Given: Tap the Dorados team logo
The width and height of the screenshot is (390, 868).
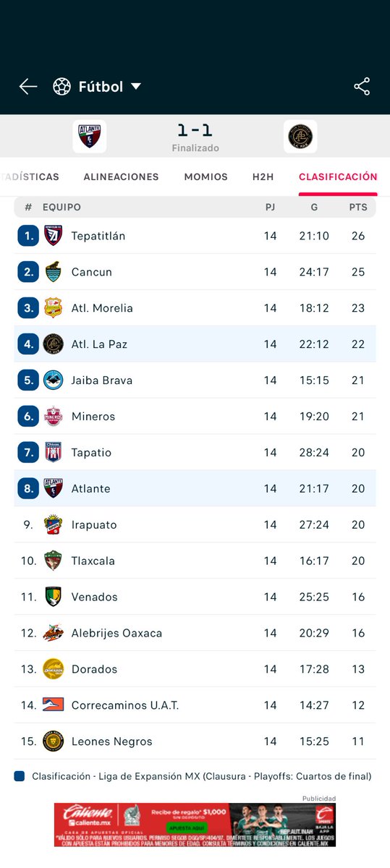Looking at the screenshot, I should click(54, 670).
